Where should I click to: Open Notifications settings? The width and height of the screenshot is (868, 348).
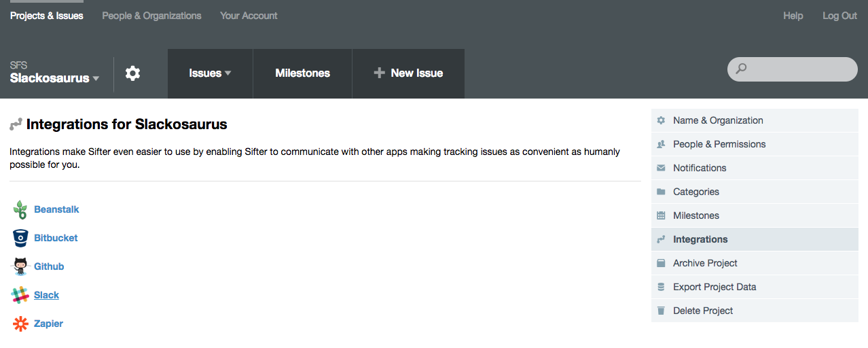tap(755, 168)
